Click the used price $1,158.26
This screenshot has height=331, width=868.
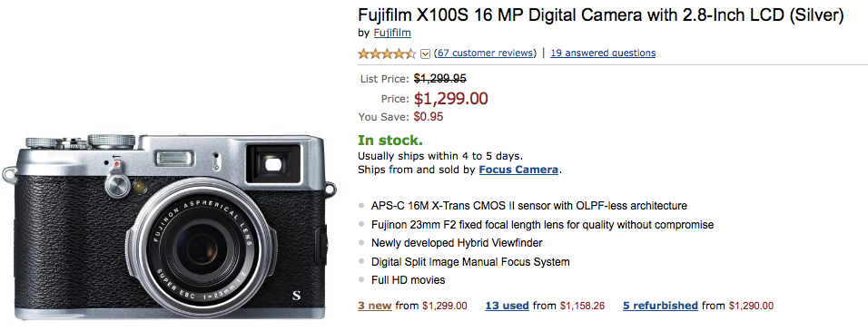click(582, 306)
